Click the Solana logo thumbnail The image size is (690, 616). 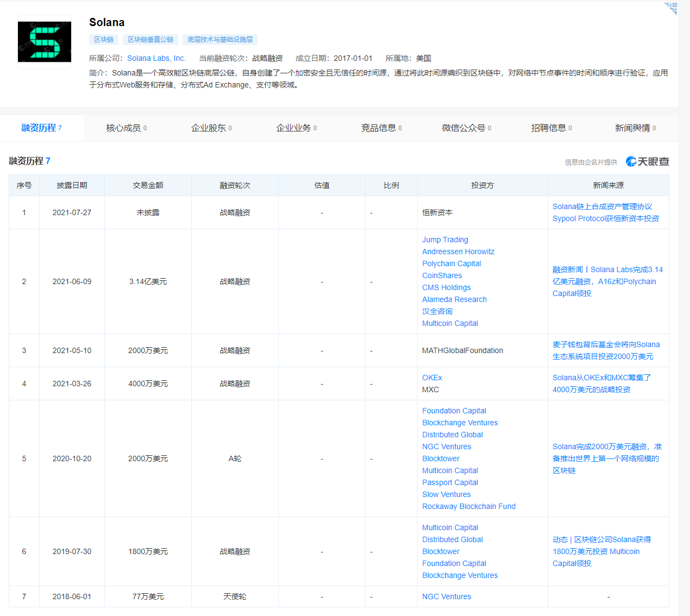pos(45,42)
